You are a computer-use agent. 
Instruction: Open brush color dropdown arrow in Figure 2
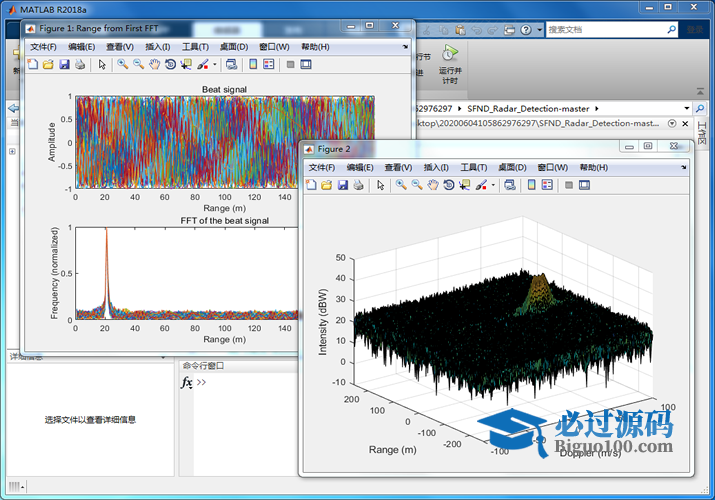click(x=493, y=185)
